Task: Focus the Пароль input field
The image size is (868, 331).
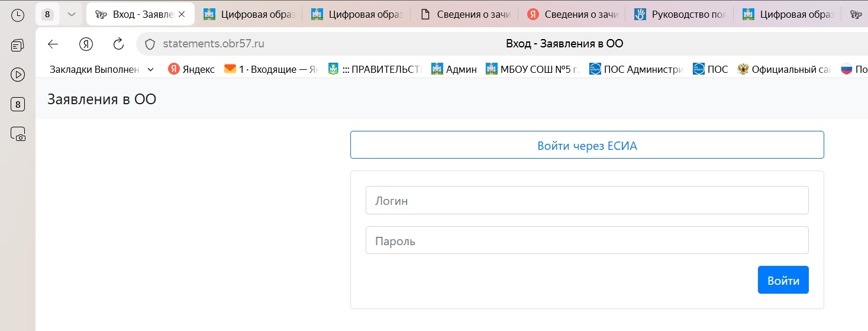Action: [x=586, y=241]
